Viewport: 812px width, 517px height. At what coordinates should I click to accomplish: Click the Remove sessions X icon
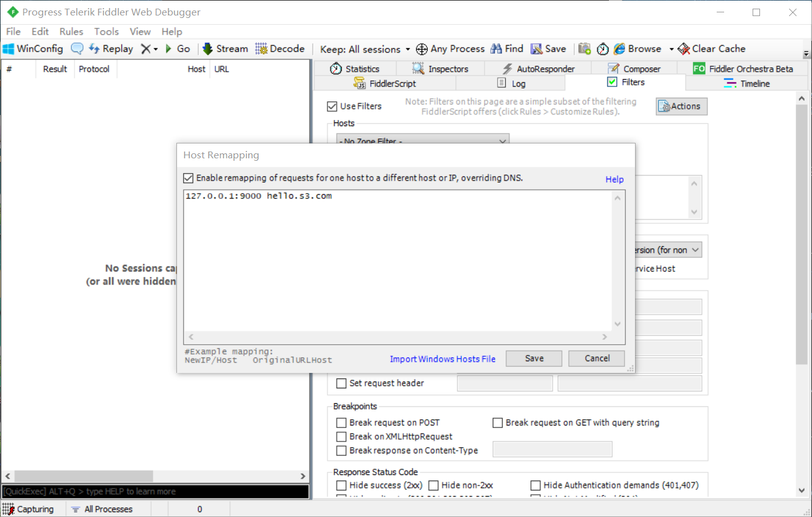(145, 49)
